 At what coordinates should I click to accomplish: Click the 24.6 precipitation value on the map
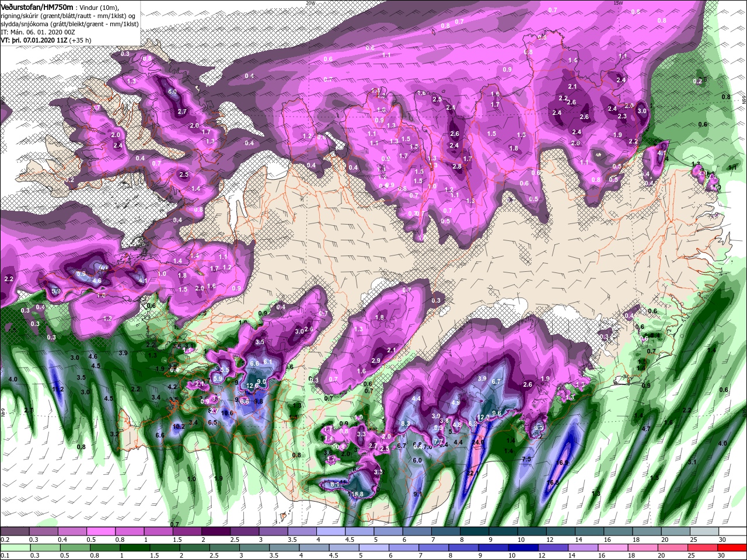pyautogui.click(x=479, y=442)
